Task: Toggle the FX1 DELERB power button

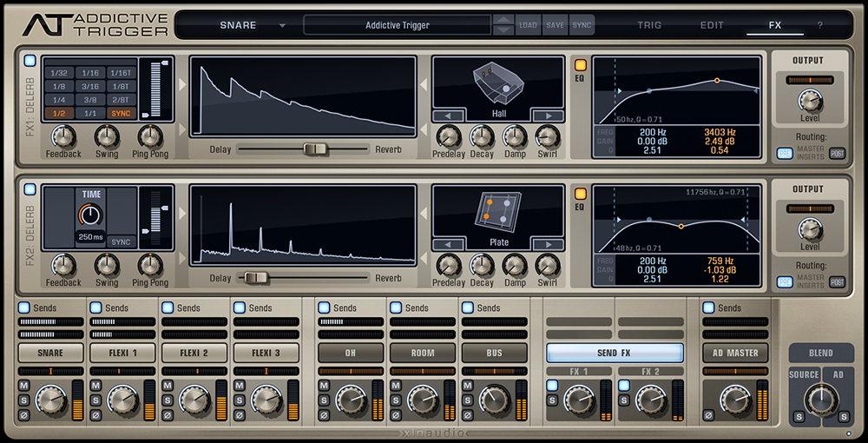Action: tap(30, 61)
